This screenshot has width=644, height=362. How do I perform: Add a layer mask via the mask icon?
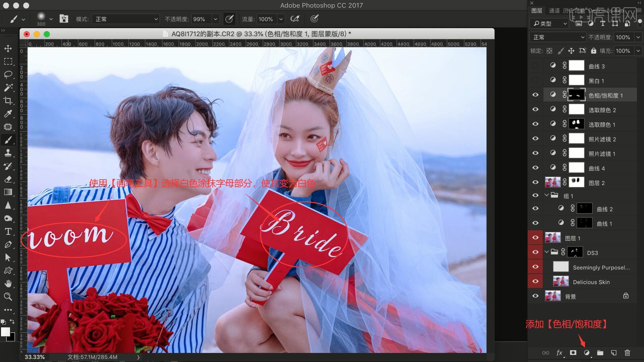[x=573, y=353]
